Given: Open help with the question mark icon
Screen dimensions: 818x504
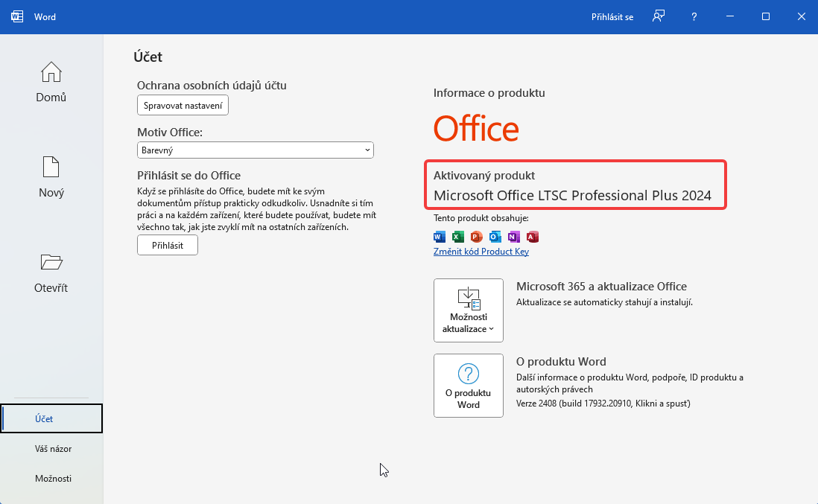Looking at the screenshot, I should tap(694, 16).
